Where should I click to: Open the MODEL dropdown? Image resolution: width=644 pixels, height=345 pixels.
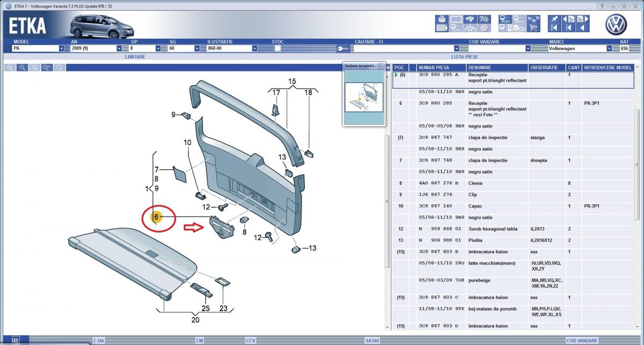coord(61,48)
